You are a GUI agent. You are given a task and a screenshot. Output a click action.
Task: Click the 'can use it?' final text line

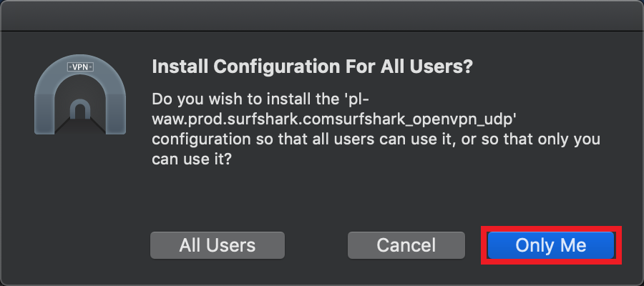click(192, 159)
